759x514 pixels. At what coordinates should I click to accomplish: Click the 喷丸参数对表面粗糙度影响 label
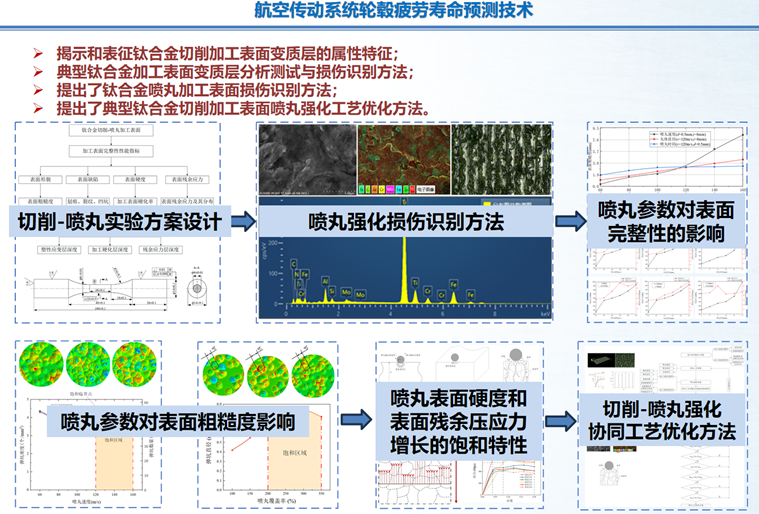coord(177,421)
